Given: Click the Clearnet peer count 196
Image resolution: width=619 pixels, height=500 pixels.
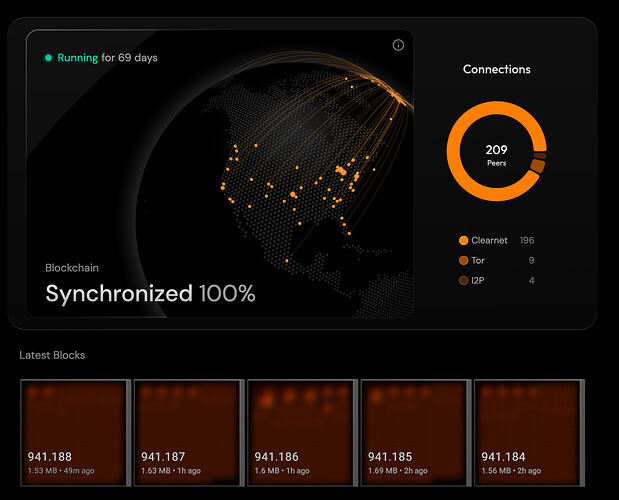Looking at the screenshot, I should tap(527, 240).
